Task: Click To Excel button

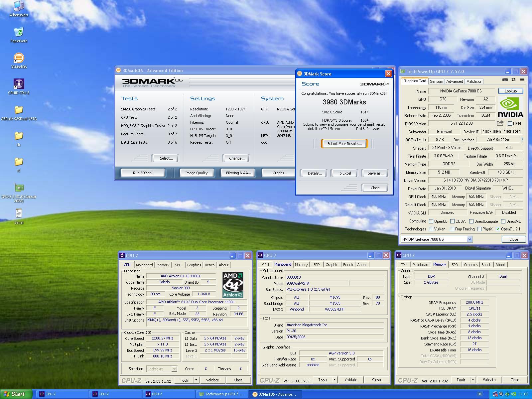Action: (344, 173)
